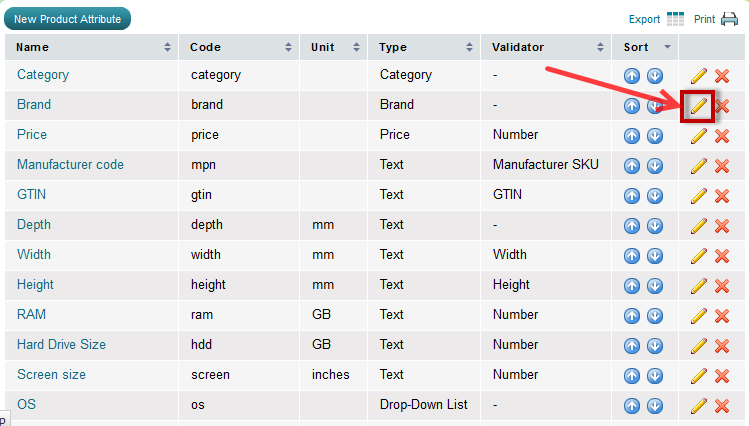This screenshot has height=426, width=749.
Task: Edit the OS attribute
Action: pyautogui.click(x=698, y=406)
